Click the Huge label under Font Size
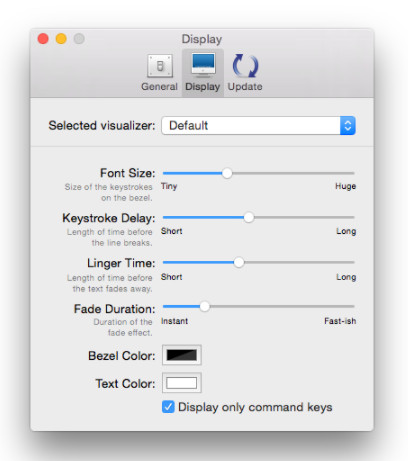 tap(346, 186)
